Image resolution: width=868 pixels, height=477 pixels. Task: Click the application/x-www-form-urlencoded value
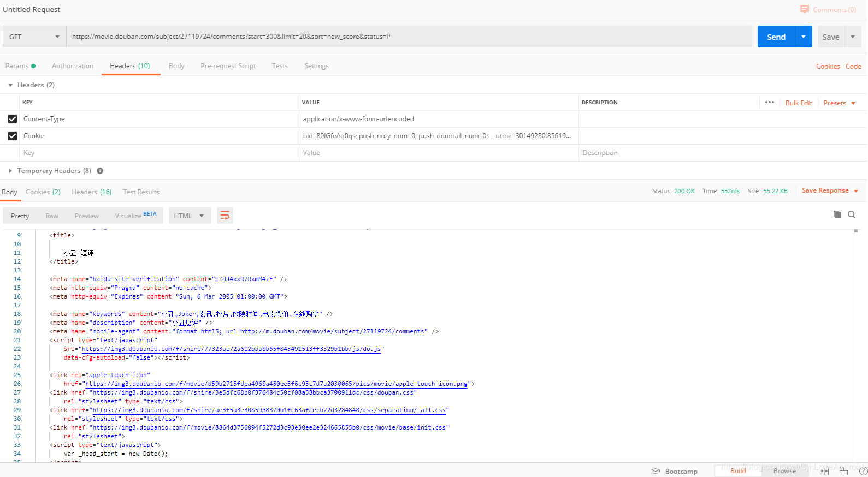coord(358,119)
